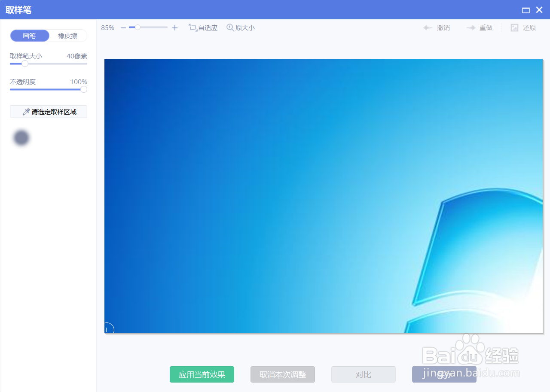Click the blurred brush preview circle

click(x=21, y=138)
